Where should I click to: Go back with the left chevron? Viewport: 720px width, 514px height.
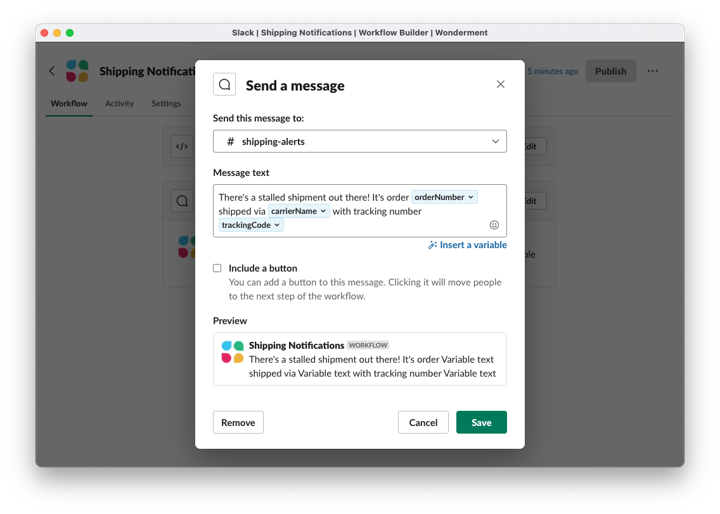point(52,71)
